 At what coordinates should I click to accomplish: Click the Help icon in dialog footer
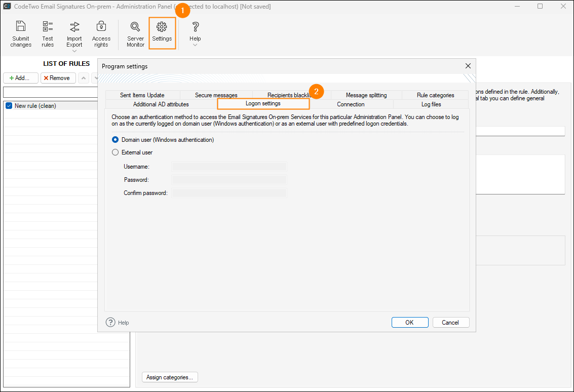pos(110,322)
